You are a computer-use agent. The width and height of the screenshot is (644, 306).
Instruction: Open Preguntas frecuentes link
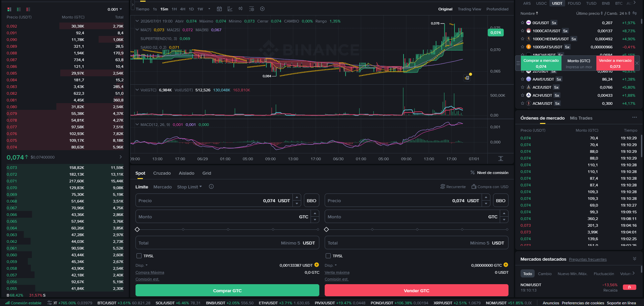coord(588,259)
